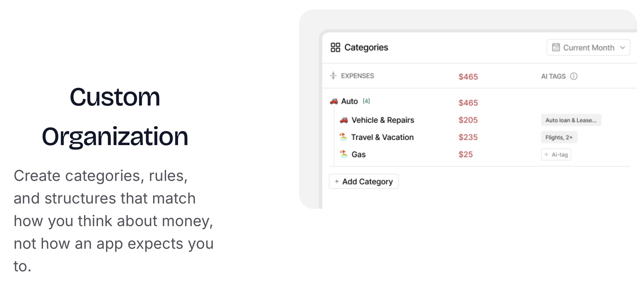Click the $465 total expenses amount

pos(468,77)
